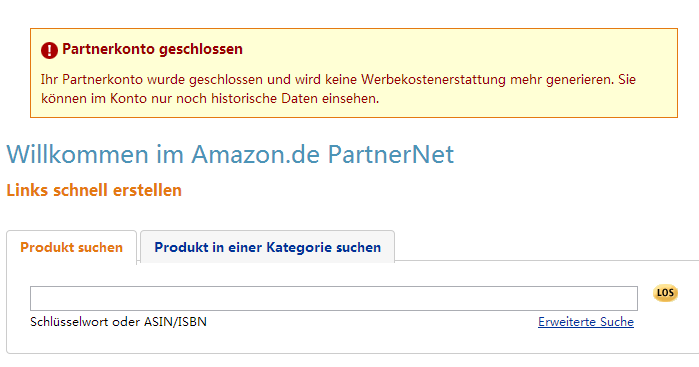The width and height of the screenshot is (699, 367).
Task: Click the Willkommen im Amazon.de PartnerNet heading
Action: click(230, 154)
